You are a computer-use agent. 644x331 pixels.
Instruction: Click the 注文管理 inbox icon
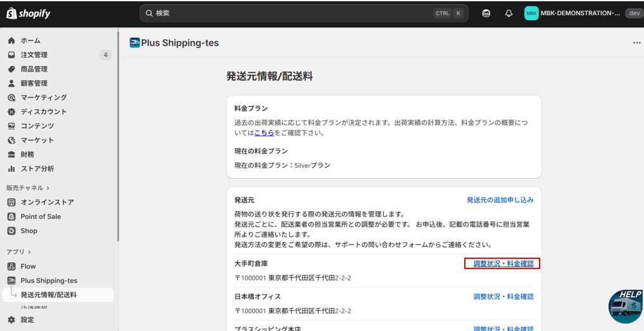[11, 54]
